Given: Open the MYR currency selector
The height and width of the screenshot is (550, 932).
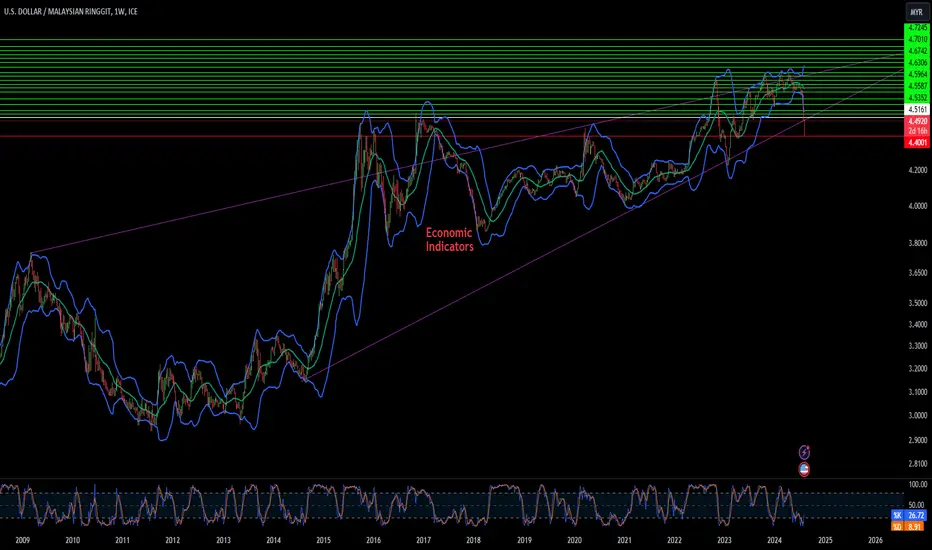Looking at the screenshot, I should tap(917, 12).
